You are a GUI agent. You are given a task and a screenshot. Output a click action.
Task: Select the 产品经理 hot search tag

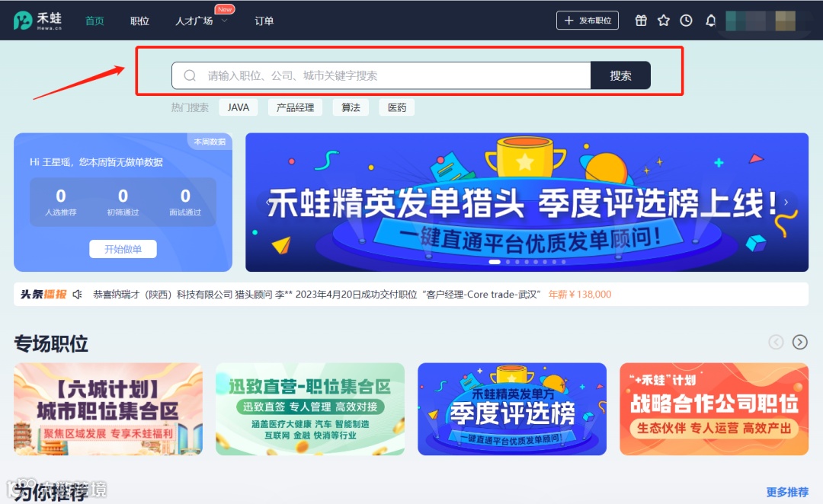pos(295,107)
